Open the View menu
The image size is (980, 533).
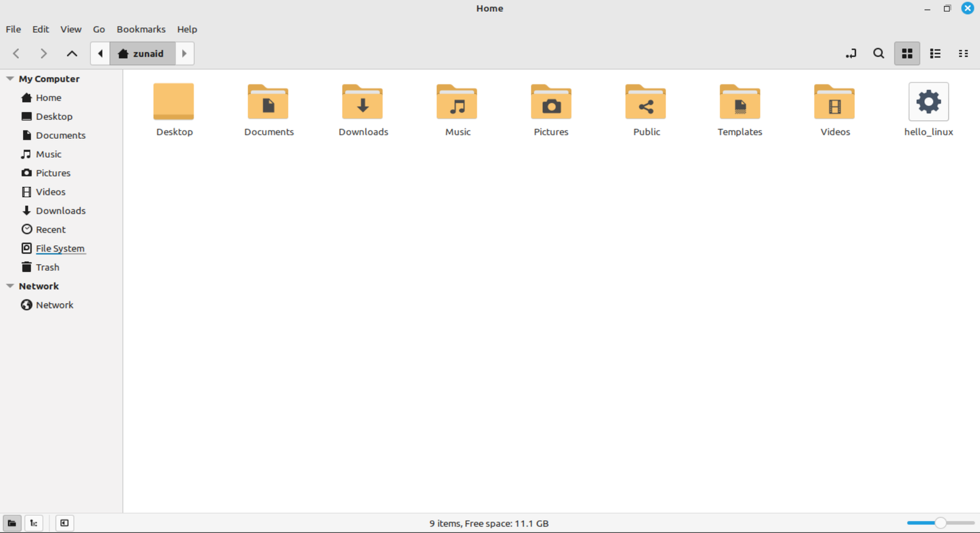coord(71,29)
